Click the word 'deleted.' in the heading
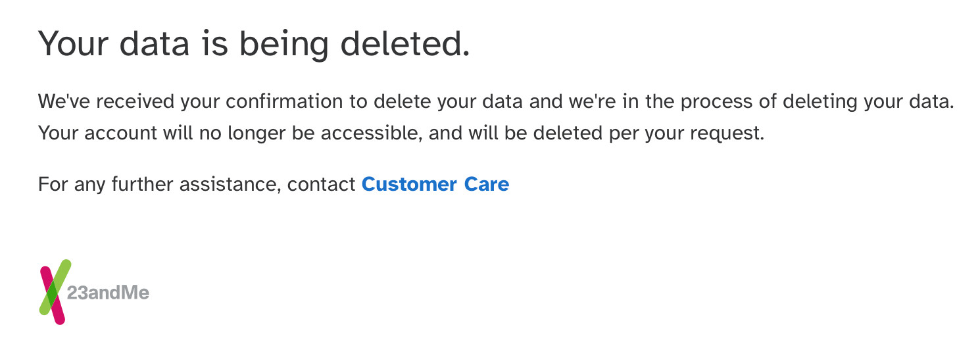Viewport: 980px width, 350px height. [409, 42]
